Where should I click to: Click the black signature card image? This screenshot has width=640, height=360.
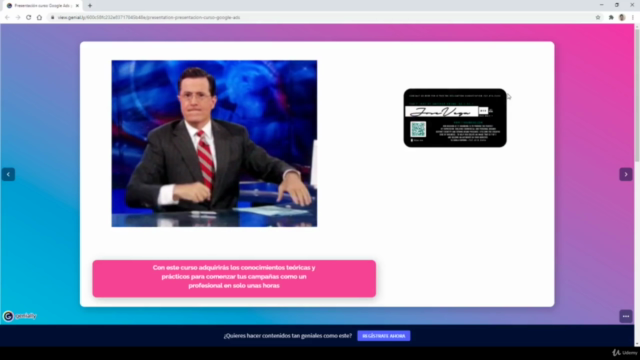pyautogui.click(x=455, y=118)
